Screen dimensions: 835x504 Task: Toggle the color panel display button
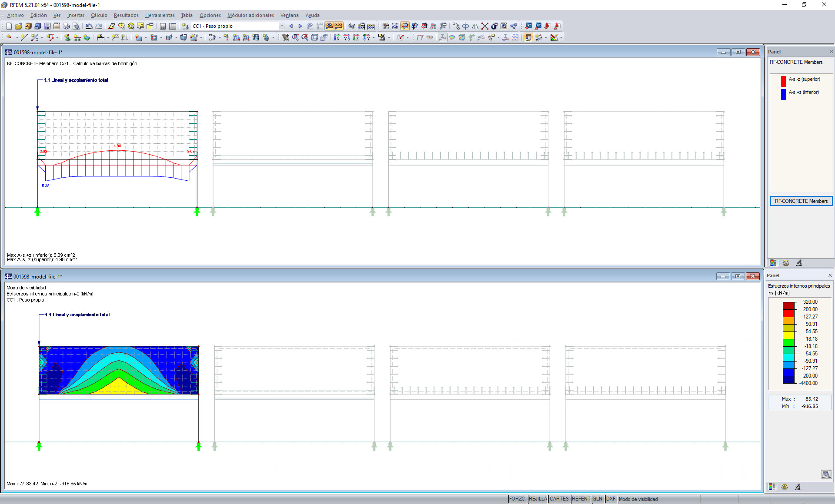click(528, 37)
